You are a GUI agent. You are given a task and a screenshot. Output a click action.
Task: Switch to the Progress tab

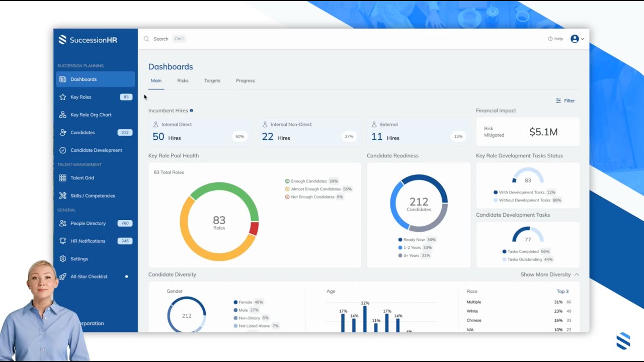point(246,80)
